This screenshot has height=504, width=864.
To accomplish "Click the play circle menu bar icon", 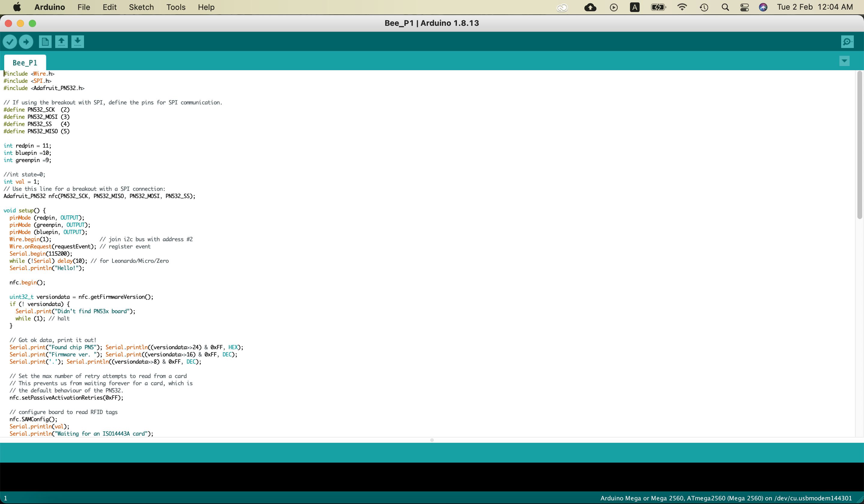I will 614,7.
